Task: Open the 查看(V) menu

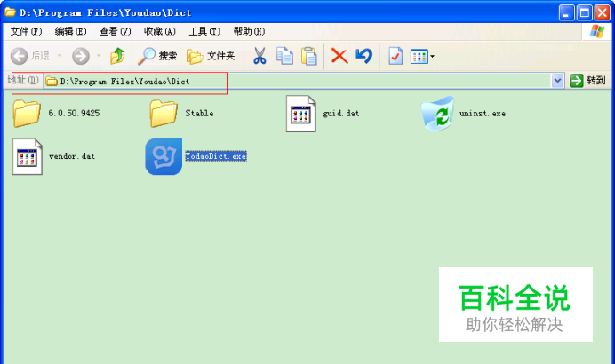Action: click(115, 31)
